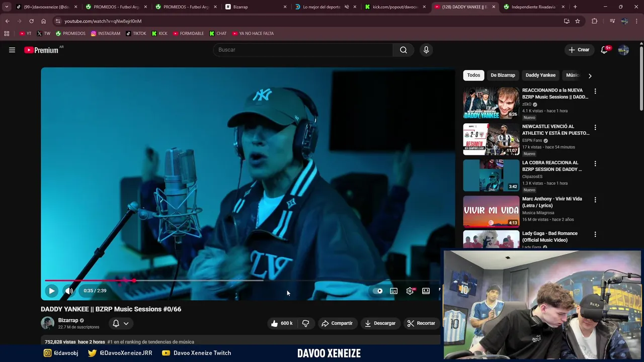Play the paused video
Screen dimensions: 644x362
[x=51, y=291]
